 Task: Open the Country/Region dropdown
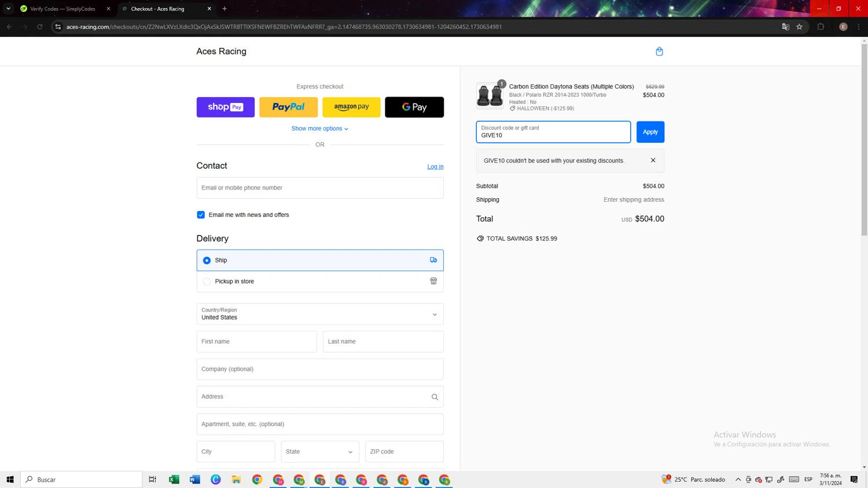(319, 314)
